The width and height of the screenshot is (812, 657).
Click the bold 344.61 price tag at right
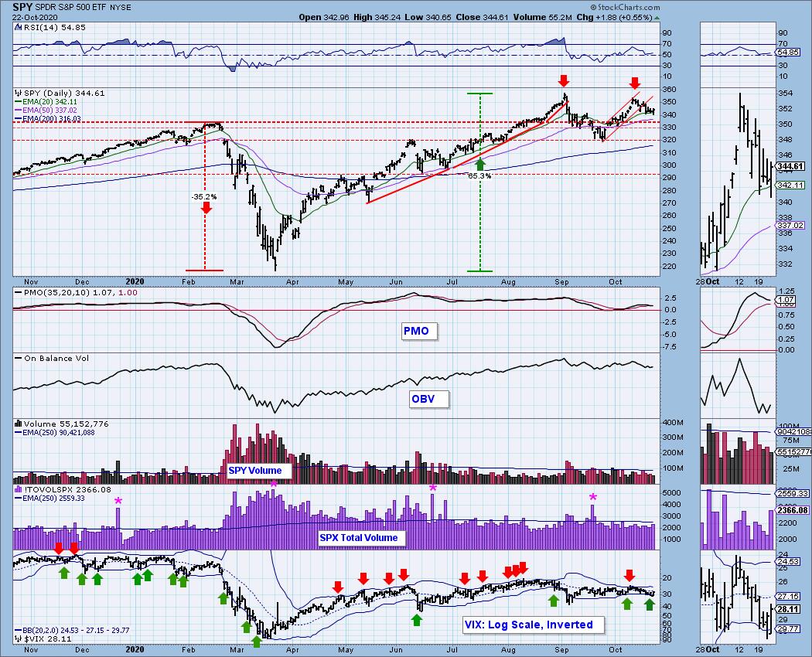click(x=790, y=166)
